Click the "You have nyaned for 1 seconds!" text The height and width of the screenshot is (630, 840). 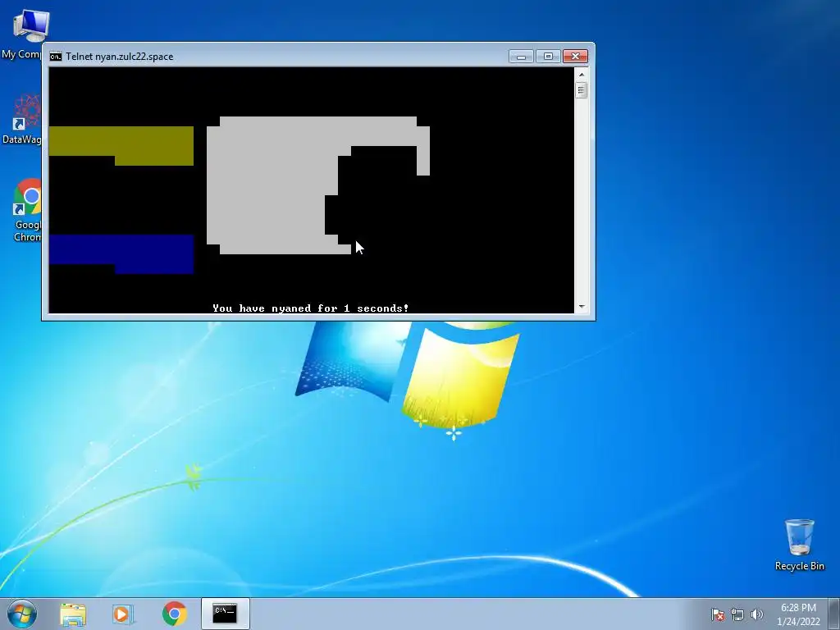coord(311,308)
